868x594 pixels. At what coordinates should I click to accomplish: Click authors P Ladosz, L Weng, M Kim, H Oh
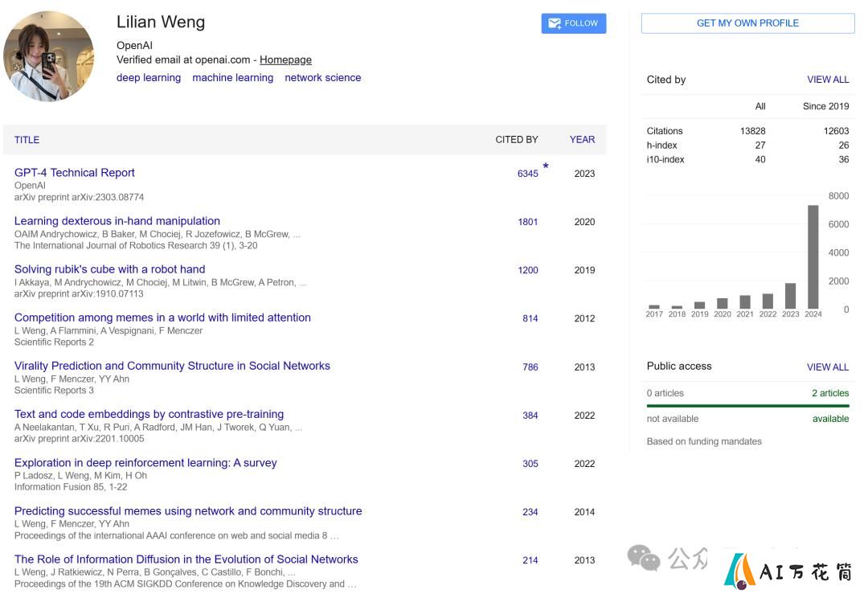coord(81,476)
